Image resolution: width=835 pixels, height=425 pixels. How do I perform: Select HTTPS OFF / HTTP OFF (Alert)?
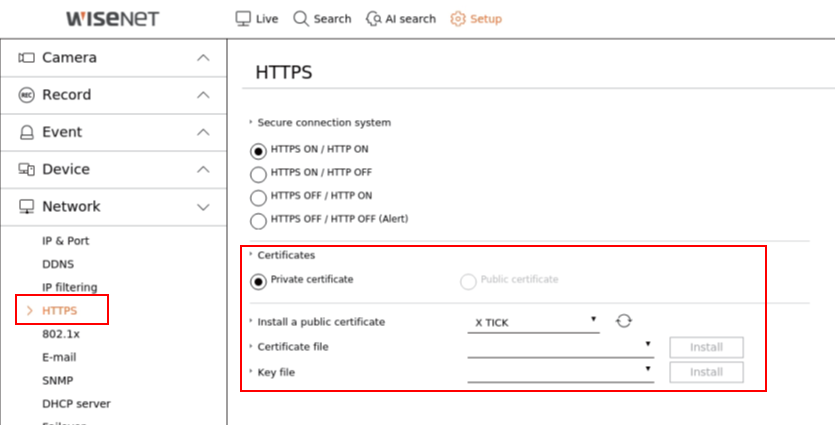pos(258,220)
